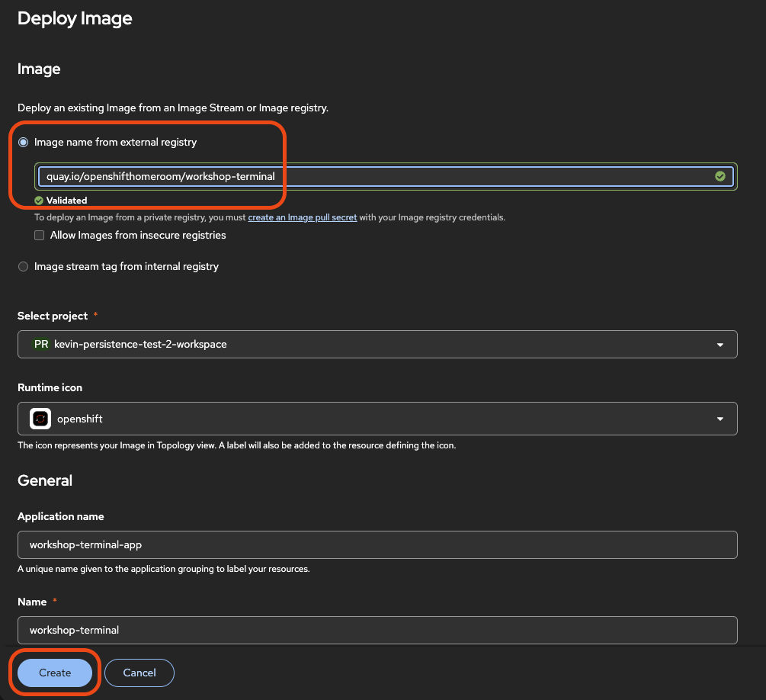Enable Allow Images from insecure registries checkbox
This screenshot has height=700, width=766.
pyautogui.click(x=39, y=235)
